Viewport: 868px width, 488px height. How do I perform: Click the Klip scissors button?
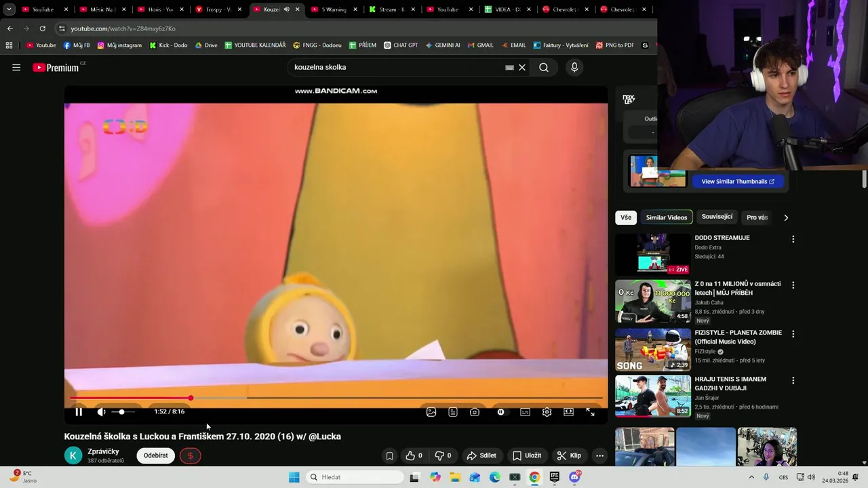(x=569, y=455)
